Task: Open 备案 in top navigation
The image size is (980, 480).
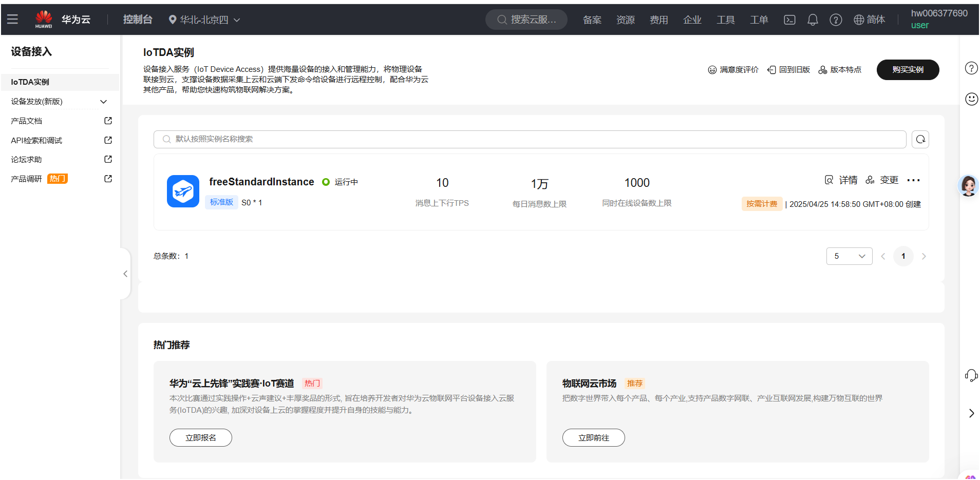Action: point(592,20)
